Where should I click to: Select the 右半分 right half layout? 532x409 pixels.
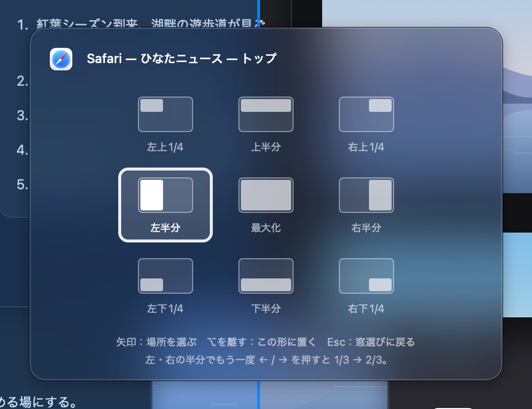click(366, 204)
